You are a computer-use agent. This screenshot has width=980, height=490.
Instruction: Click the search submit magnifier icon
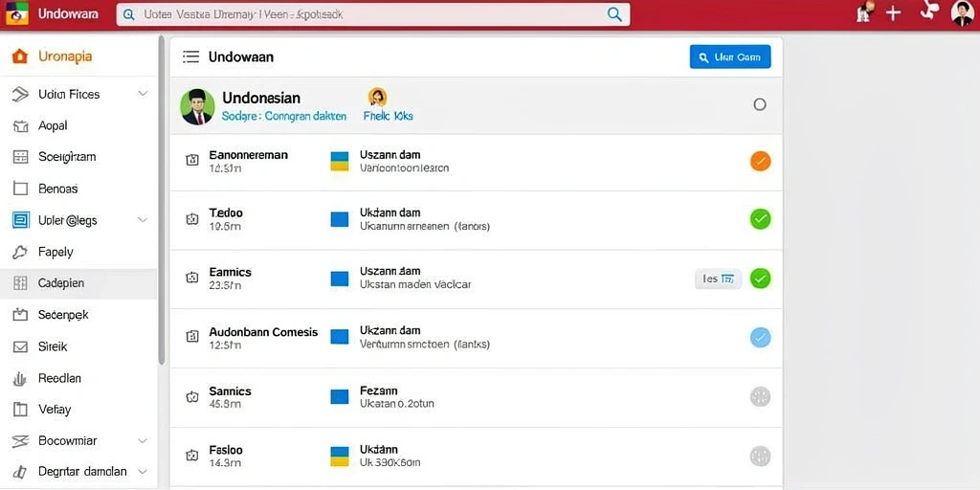click(x=615, y=14)
